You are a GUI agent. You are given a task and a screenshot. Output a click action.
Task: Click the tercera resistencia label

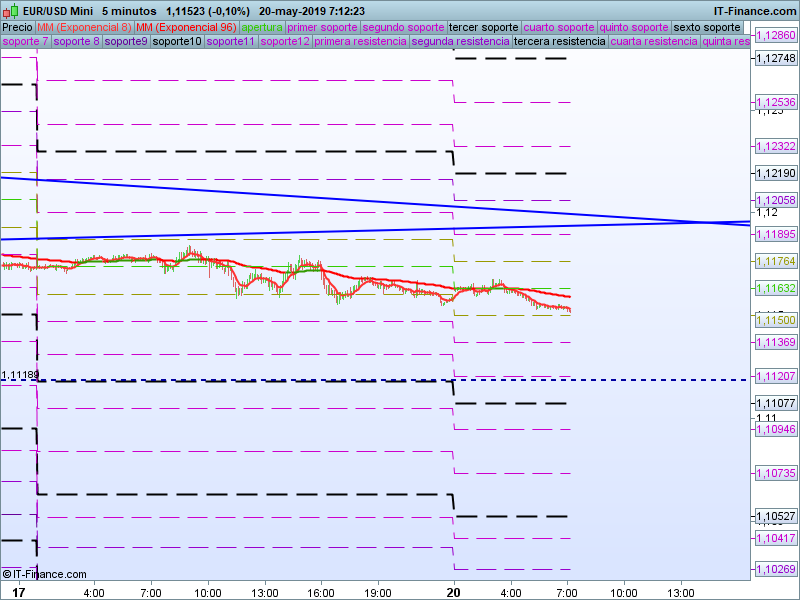pos(559,42)
